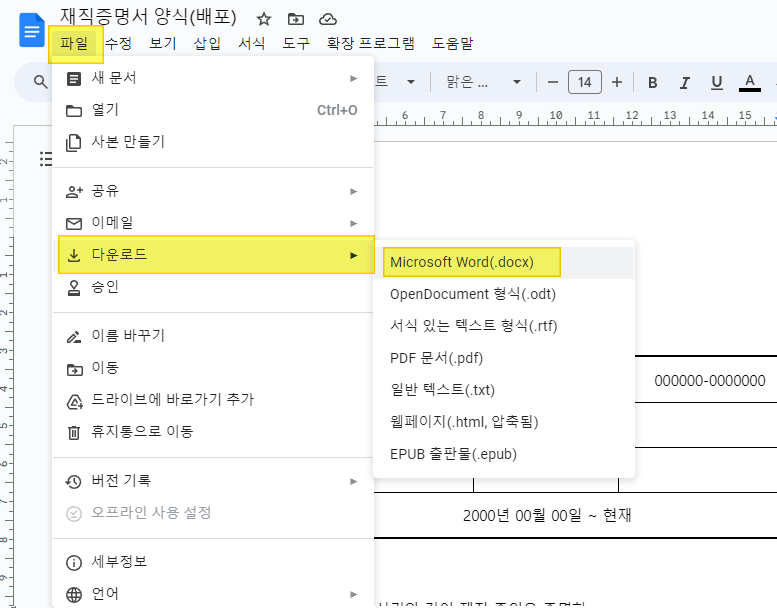Screen dimensions: 777x608
Task: Toggle underline formatting
Action: click(x=717, y=82)
